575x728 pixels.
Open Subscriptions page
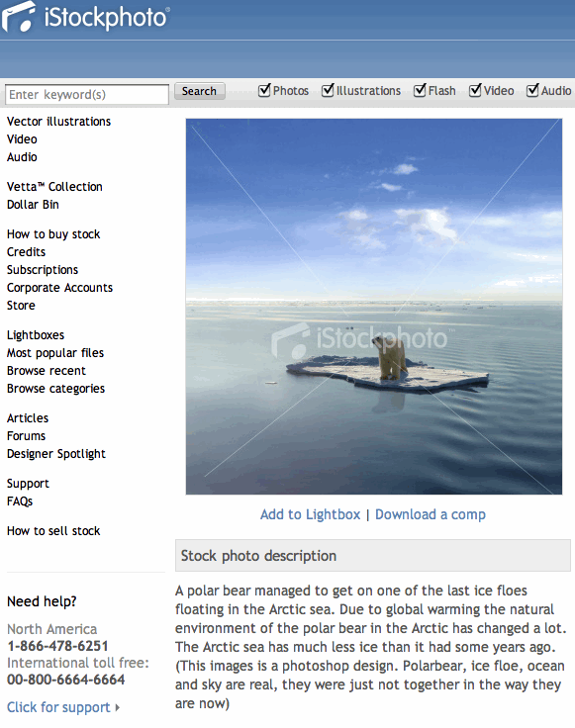coord(43,270)
